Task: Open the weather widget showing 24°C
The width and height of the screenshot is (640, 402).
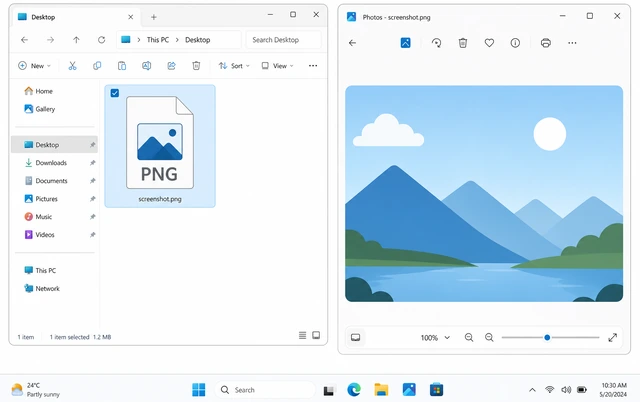Action: pyautogui.click(x=36, y=390)
